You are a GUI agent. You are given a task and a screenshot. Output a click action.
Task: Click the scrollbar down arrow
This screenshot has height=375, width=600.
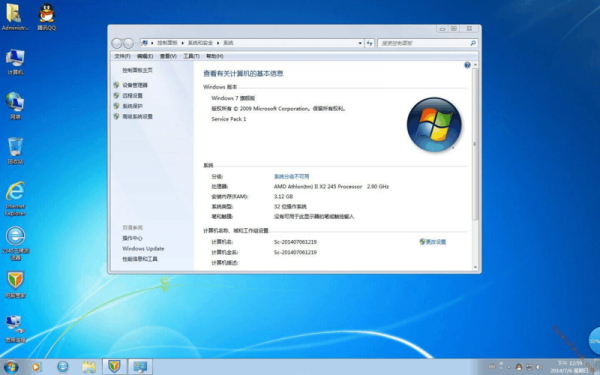pos(475,267)
